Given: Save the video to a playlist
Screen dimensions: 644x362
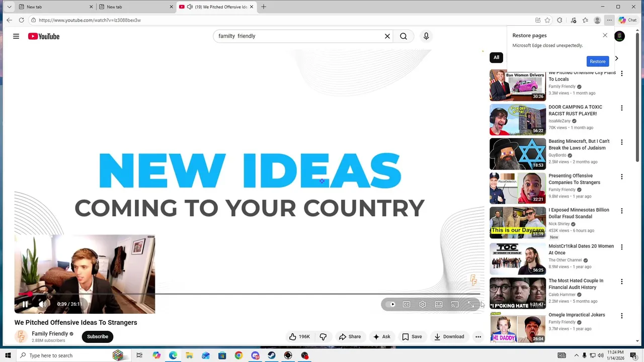Looking at the screenshot, I should [412, 337].
